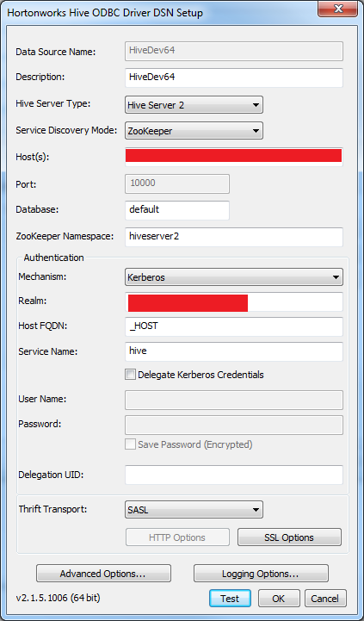Enable Delegate Kerberos Credentials checkbox
Viewport: 364px width, 621px height.
coord(130,375)
